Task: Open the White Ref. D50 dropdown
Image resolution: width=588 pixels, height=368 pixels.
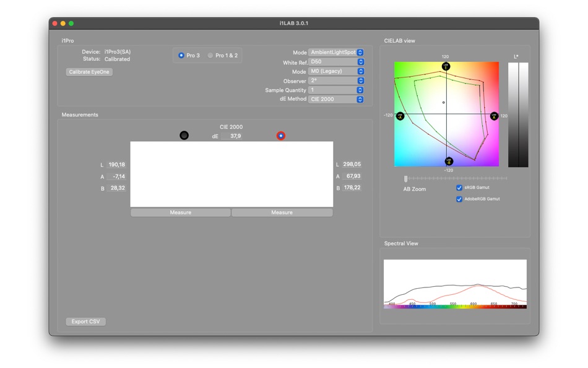Action: (335, 61)
